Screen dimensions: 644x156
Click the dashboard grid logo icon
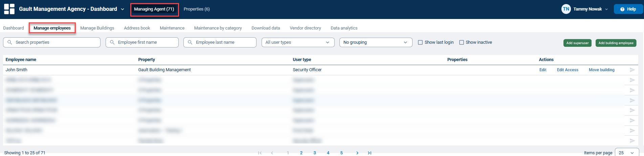9,9
